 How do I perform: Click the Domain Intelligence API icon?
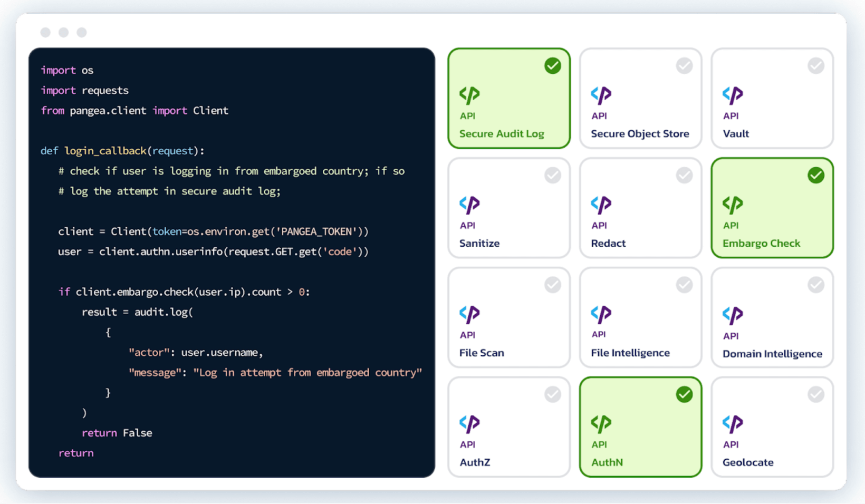click(733, 315)
